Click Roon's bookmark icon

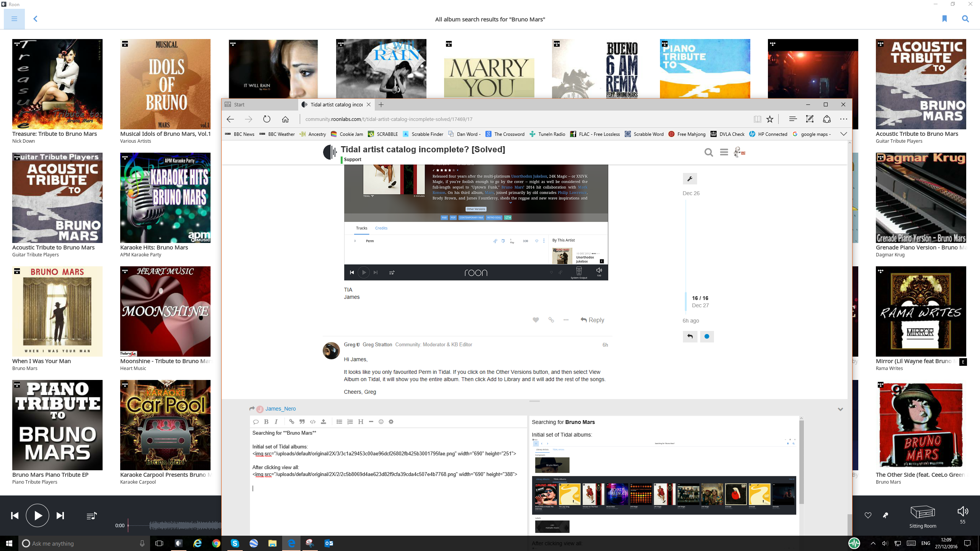(944, 19)
